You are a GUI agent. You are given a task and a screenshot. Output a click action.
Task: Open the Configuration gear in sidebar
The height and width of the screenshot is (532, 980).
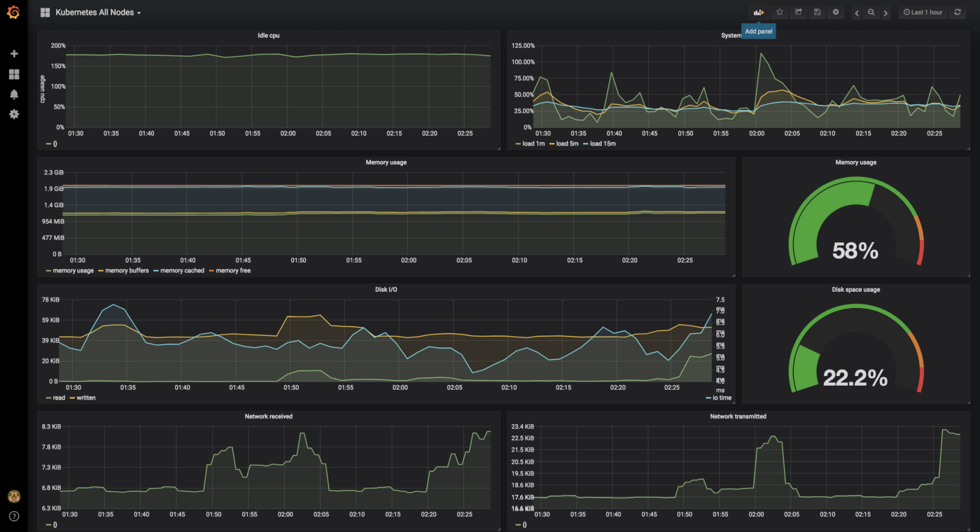coord(14,114)
